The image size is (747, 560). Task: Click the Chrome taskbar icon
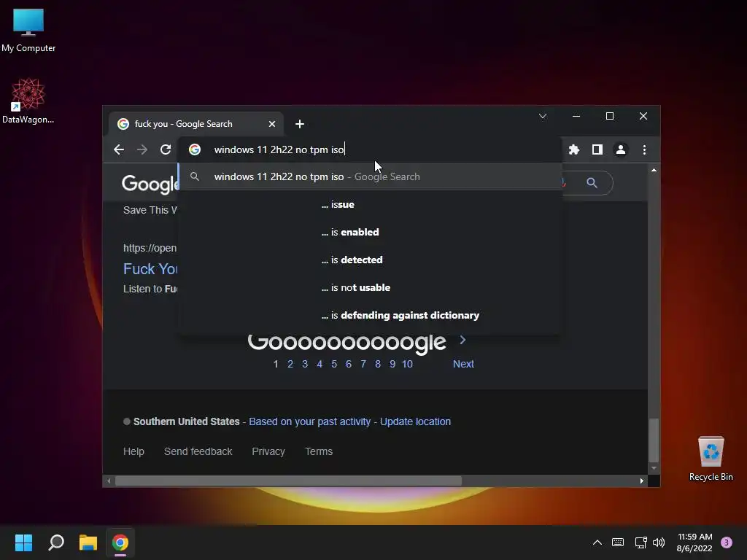point(120,542)
